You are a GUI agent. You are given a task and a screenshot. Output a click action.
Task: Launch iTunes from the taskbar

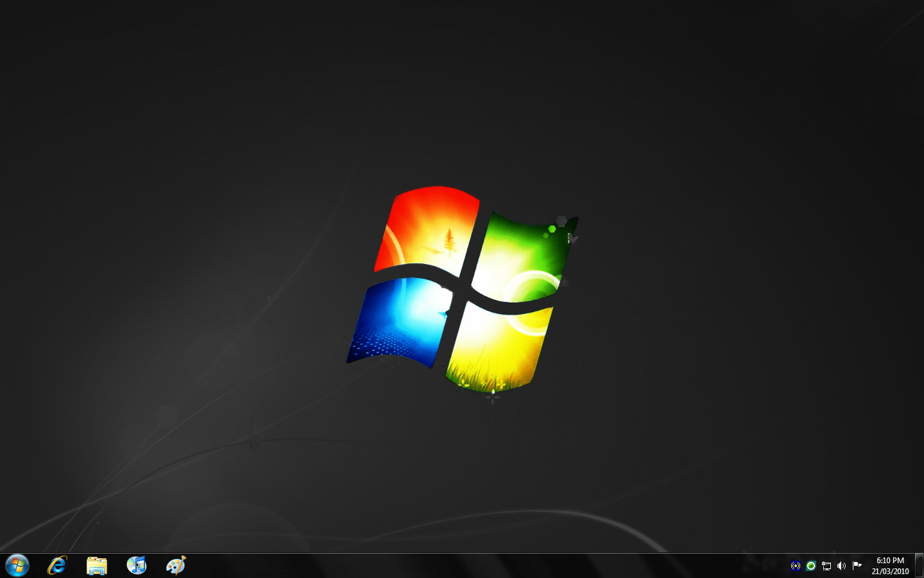point(136,565)
